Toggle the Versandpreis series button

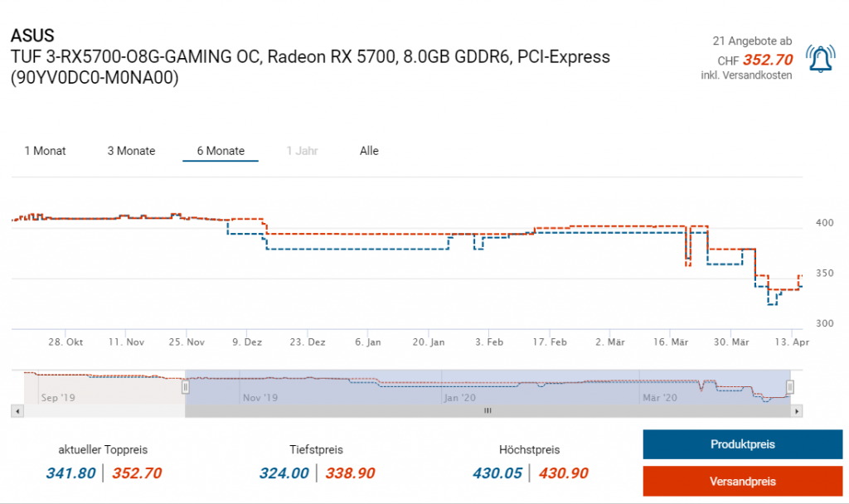(742, 482)
